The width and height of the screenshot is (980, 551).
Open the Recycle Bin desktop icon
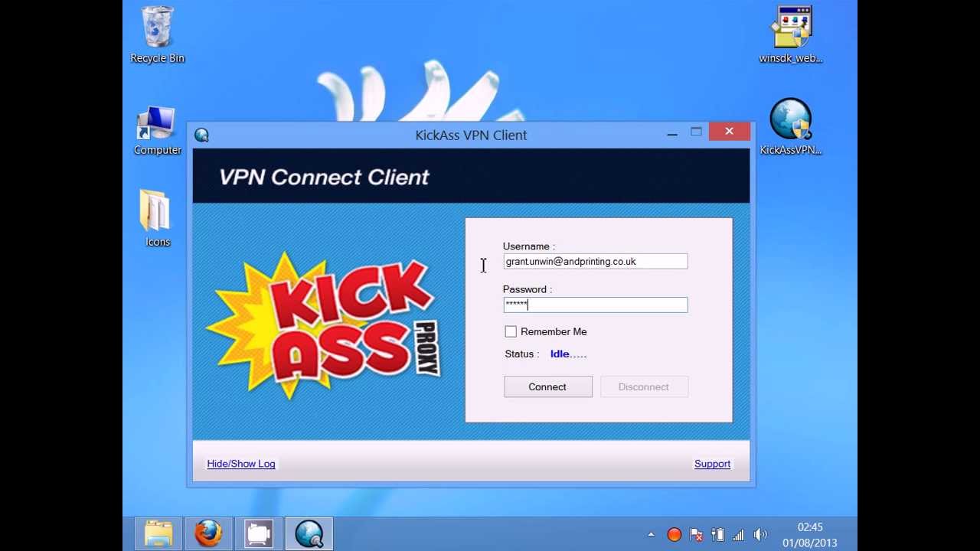[158, 35]
